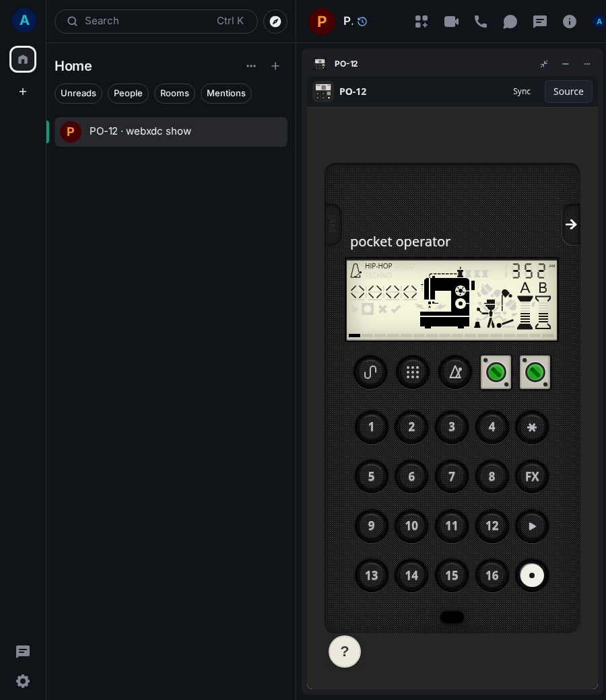Click the Search input field
Screen dimensions: 606x700
[156, 22]
